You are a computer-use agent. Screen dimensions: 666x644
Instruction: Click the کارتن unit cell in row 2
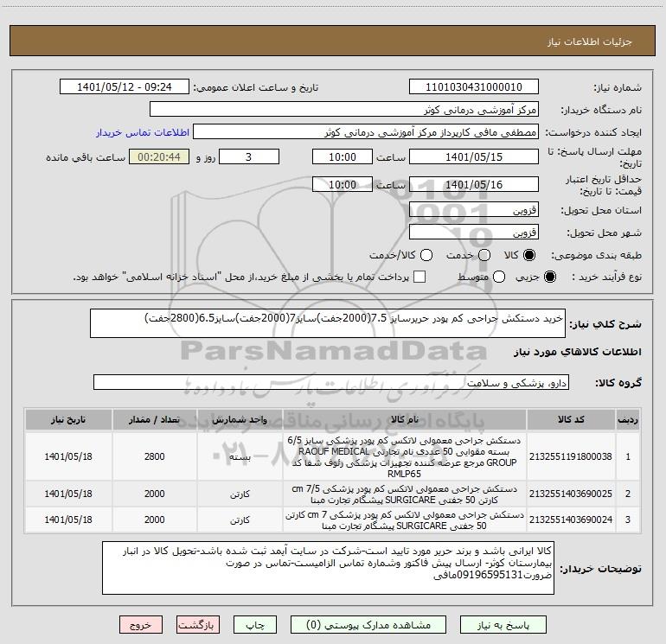pyautogui.click(x=240, y=494)
